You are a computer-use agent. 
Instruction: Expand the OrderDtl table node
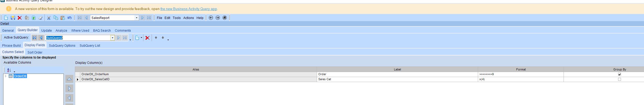(x=6, y=76)
